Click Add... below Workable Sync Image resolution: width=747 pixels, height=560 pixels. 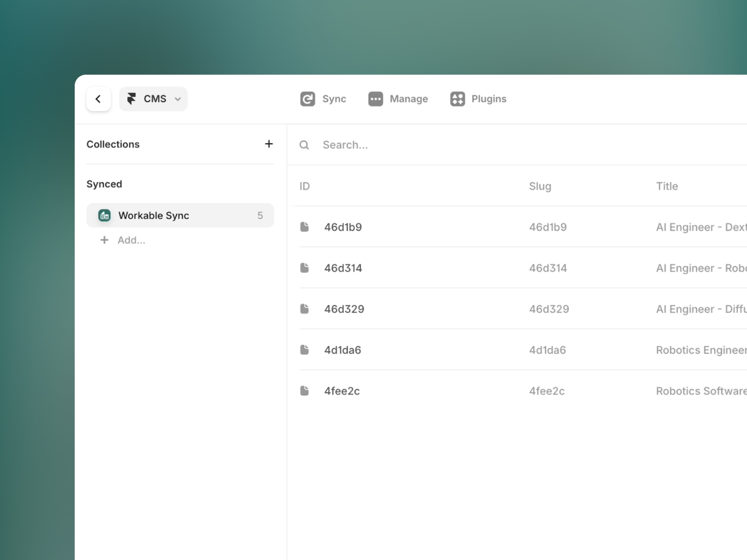tap(131, 240)
